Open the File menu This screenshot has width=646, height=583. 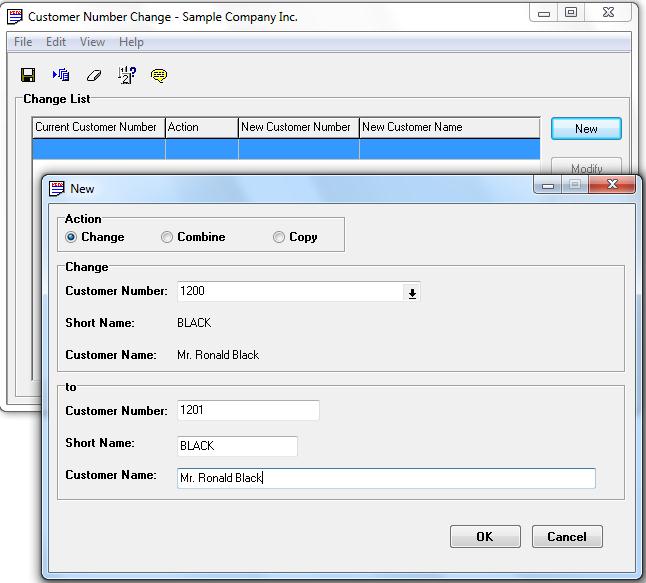(x=23, y=42)
